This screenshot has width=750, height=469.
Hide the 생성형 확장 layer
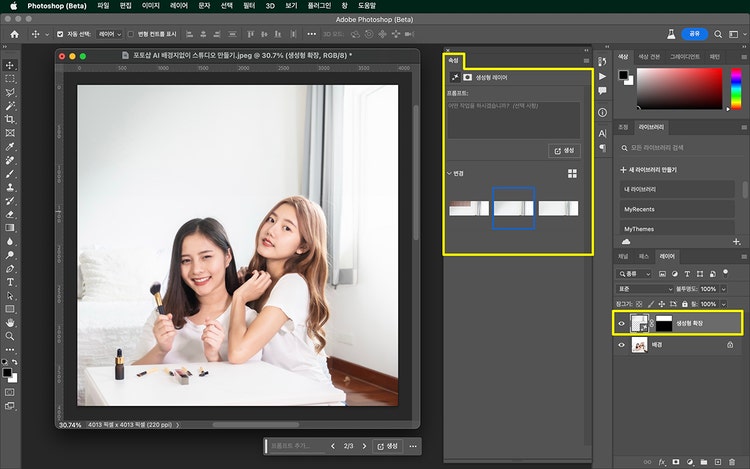pyautogui.click(x=622, y=323)
